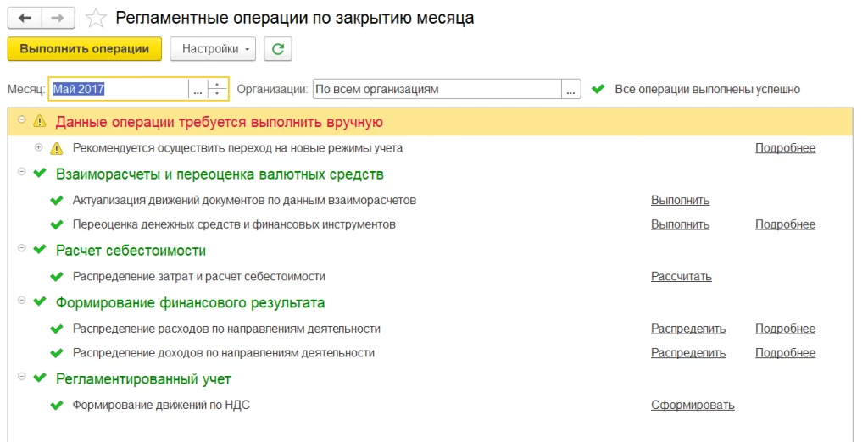This screenshot has width=868, height=442.
Task: Click 'Выполнить' link for Актуализация движений
Action: (x=680, y=201)
